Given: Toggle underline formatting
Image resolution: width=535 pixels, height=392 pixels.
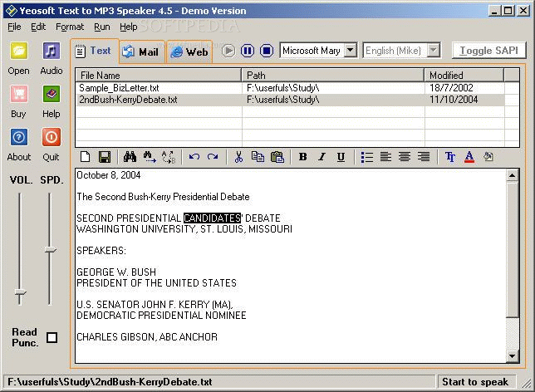Looking at the screenshot, I should [341, 157].
